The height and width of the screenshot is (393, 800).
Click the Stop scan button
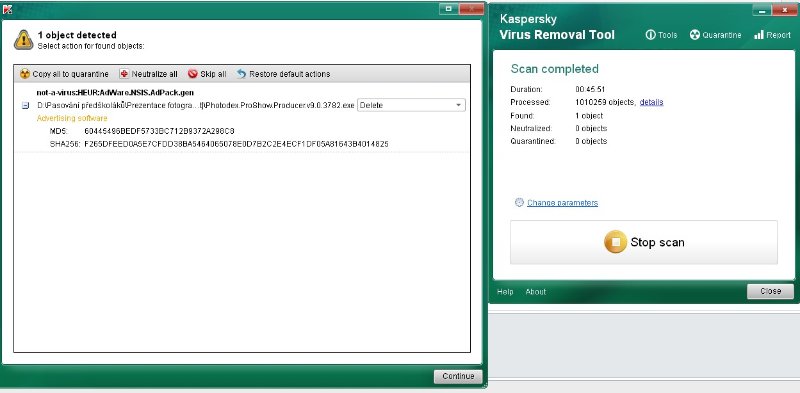click(x=644, y=242)
